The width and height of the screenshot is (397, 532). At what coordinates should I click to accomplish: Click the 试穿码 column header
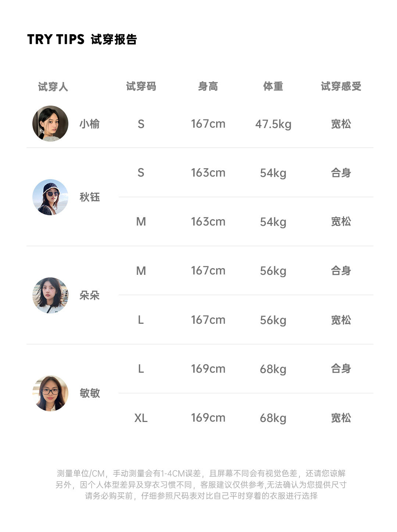(141, 86)
